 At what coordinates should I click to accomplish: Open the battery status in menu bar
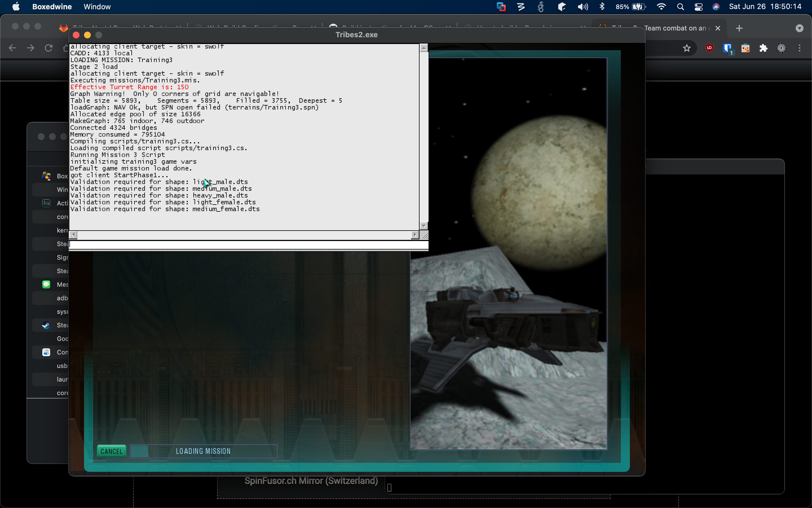pyautogui.click(x=630, y=7)
